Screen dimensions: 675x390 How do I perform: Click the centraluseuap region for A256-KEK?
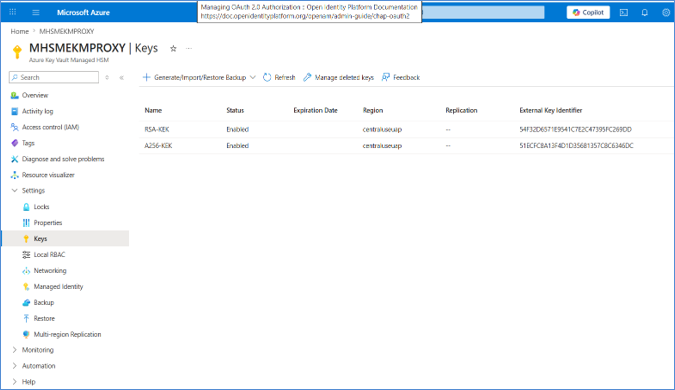tap(382, 145)
